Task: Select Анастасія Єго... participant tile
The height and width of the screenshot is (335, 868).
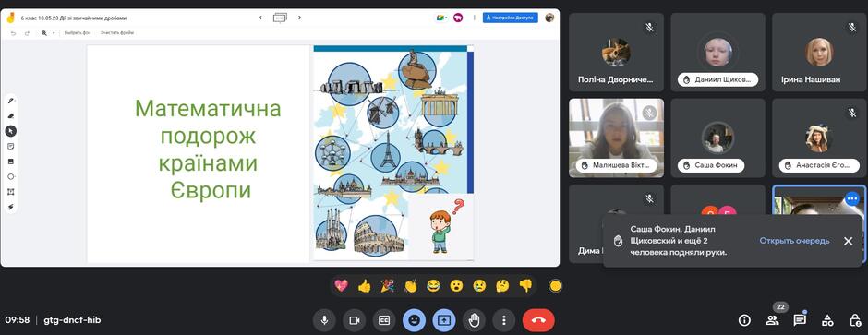Action: click(819, 138)
